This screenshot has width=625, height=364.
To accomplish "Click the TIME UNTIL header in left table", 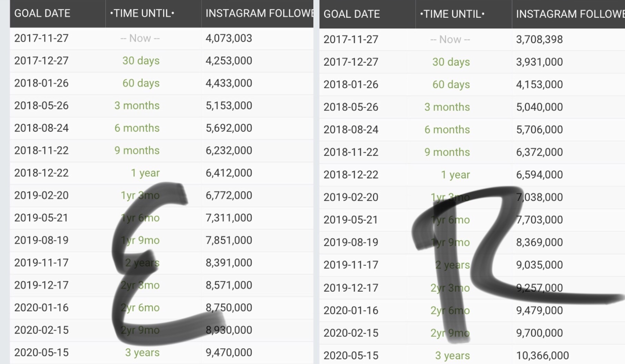I will point(142,13).
